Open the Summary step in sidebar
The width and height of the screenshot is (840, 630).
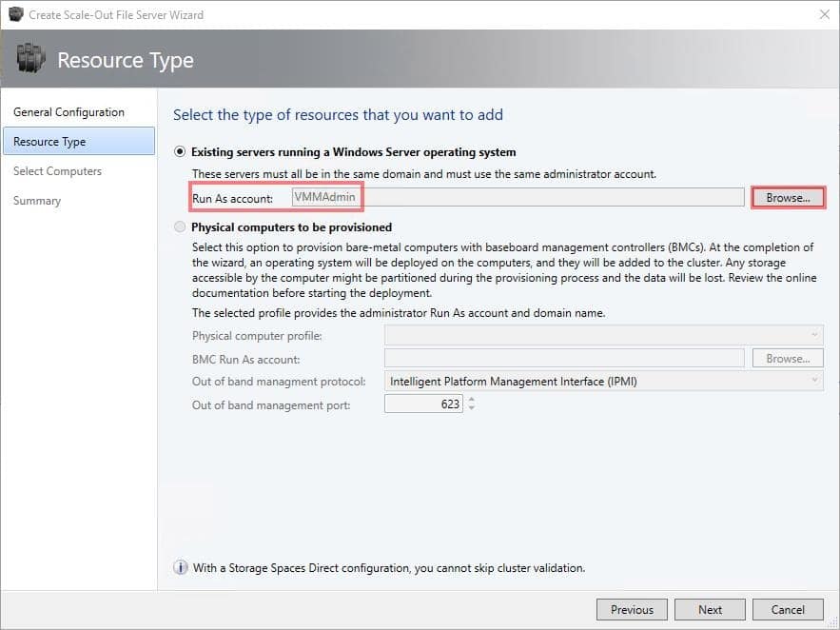37,201
